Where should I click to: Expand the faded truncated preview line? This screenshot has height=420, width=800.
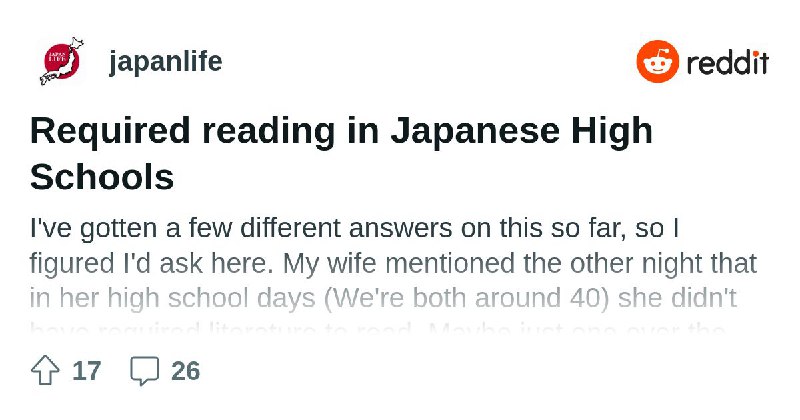(378, 329)
